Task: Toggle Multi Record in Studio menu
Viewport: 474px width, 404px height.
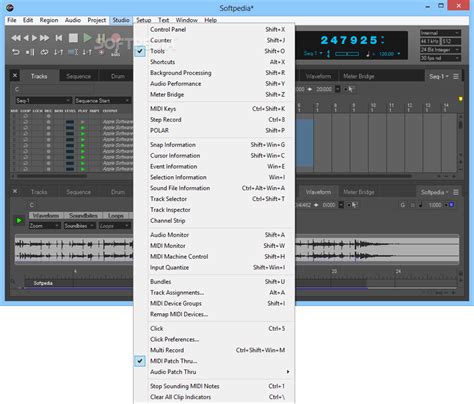Action: coord(214,350)
